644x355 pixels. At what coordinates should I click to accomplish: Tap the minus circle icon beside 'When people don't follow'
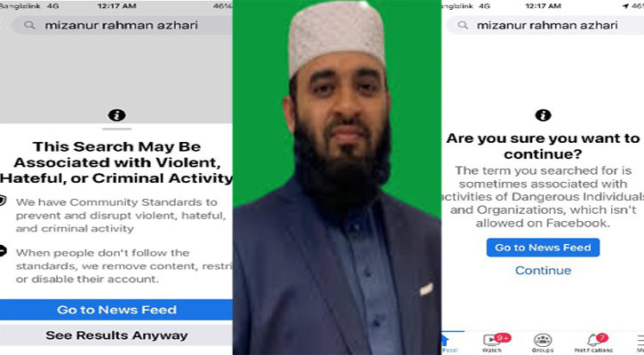click(3, 250)
